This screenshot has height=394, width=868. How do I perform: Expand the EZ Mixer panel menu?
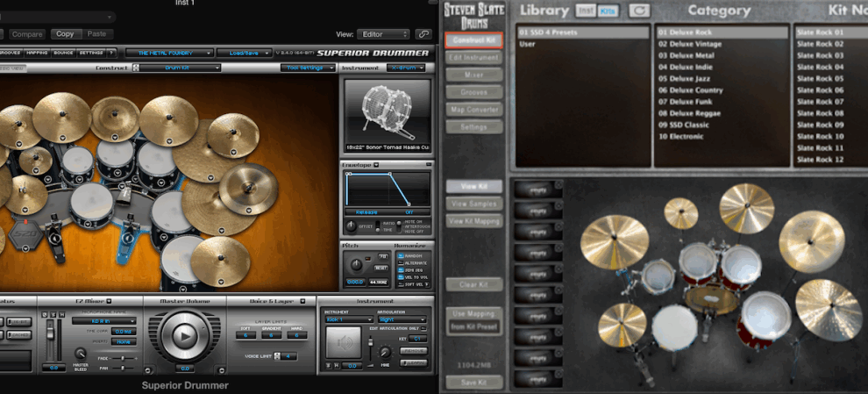(x=109, y=301)
